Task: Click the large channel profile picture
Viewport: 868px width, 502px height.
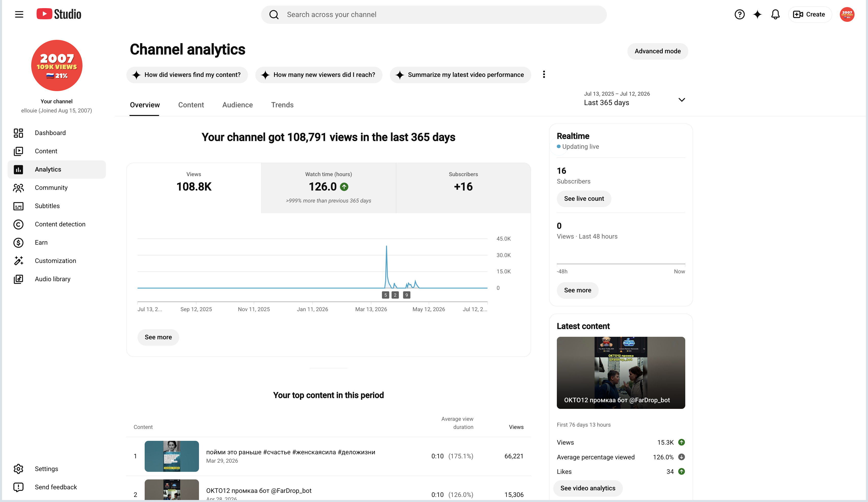Action: point(57,65)
